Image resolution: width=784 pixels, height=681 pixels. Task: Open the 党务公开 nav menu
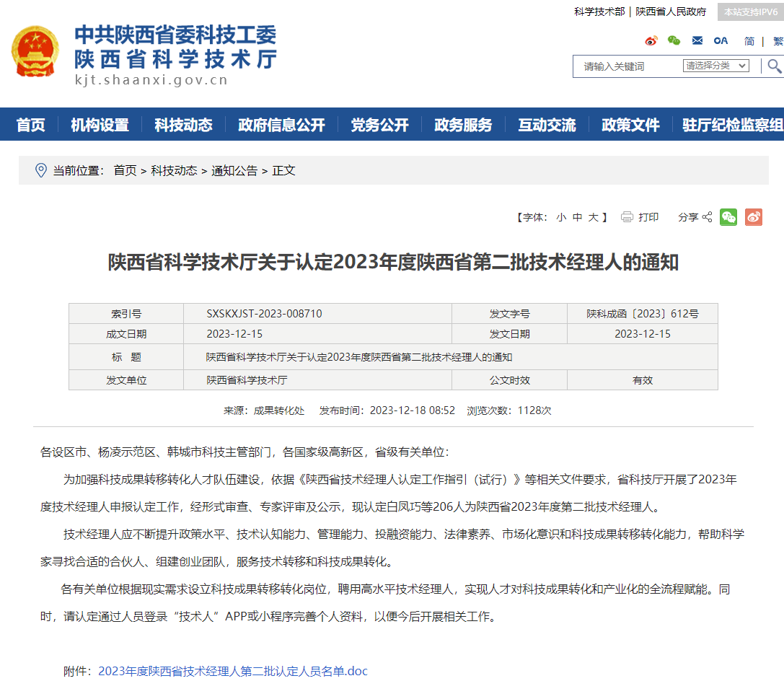click(379, 125)
